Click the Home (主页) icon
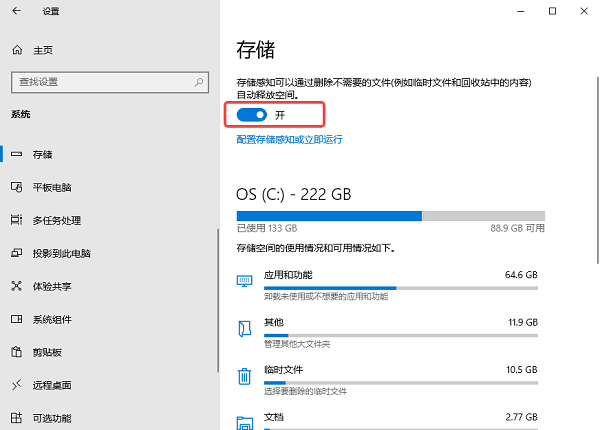The width and height of the screenshot is (600, 430). [17, 50]
